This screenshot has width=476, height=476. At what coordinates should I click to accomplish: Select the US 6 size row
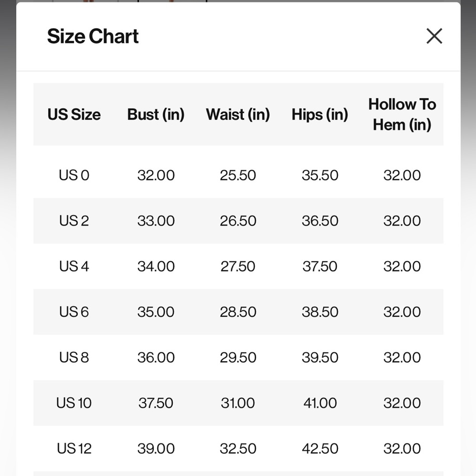[238, 312]
